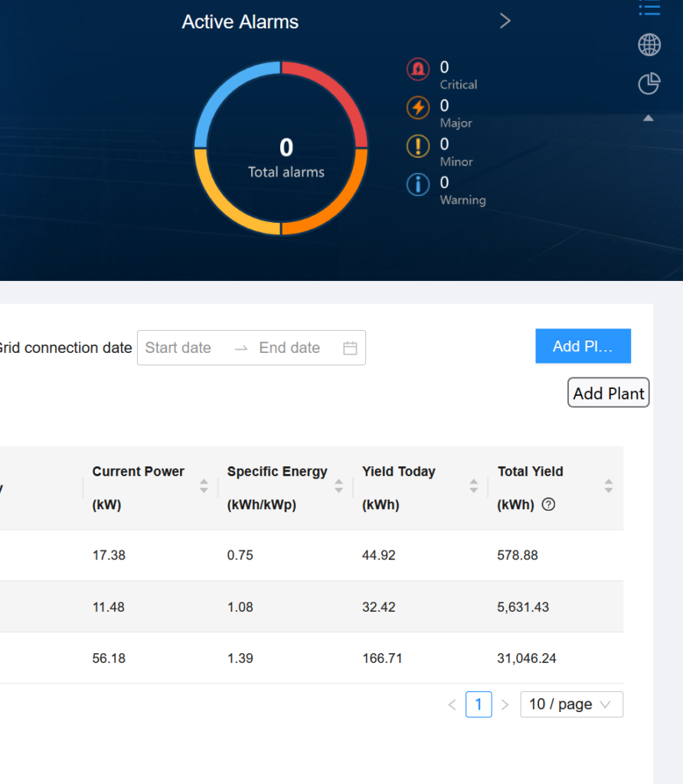683x784 pixels.
Task: Sort table by Specific Energy column
Action: tap(338, 486)
